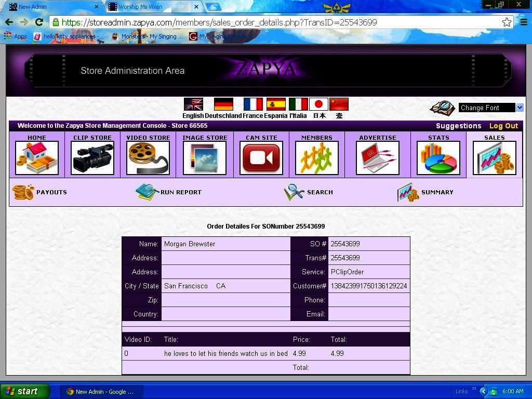Open the Members people icon
This screenshot has width=532, height=399.
[317, 158]
